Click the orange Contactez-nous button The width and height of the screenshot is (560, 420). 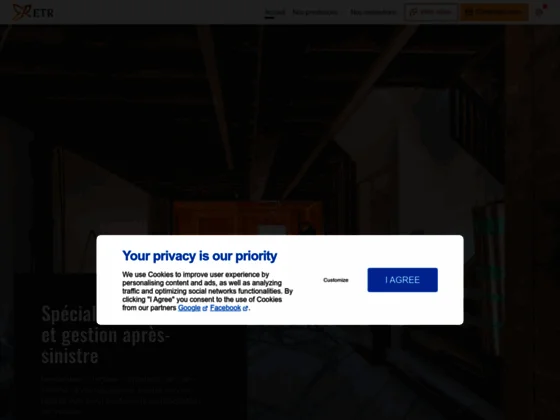pos(494,12)
